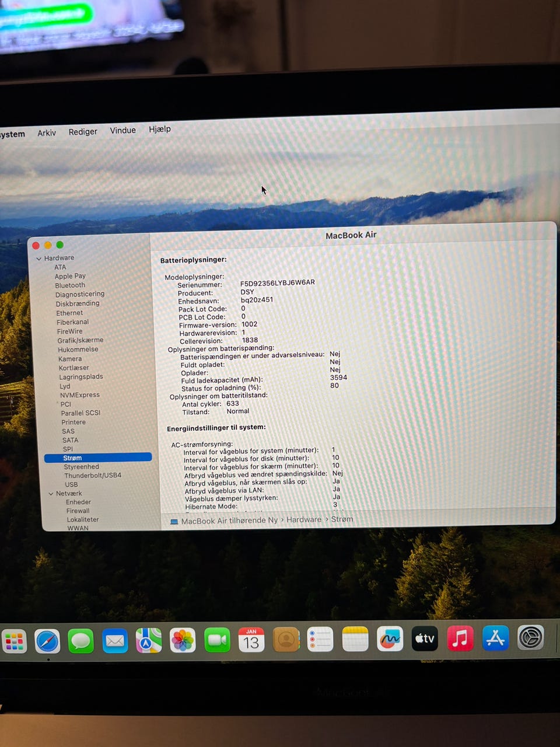Viewport: 560px width, 747px height.
Task: Open Messages app in the Dock
Action: pyautogui.click(x=80, y=641)
